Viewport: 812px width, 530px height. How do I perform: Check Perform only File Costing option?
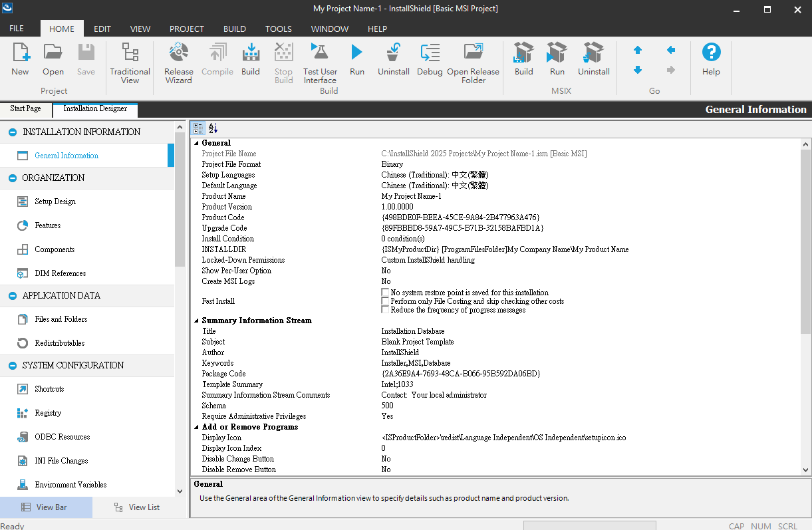[x=385, y=301]
